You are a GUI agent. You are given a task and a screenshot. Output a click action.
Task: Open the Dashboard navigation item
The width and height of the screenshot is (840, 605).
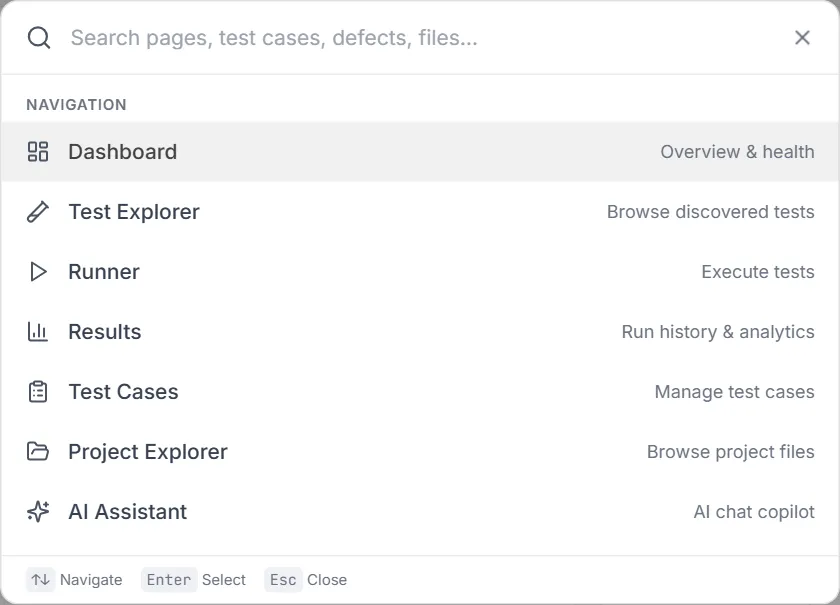tap(420, 152)
